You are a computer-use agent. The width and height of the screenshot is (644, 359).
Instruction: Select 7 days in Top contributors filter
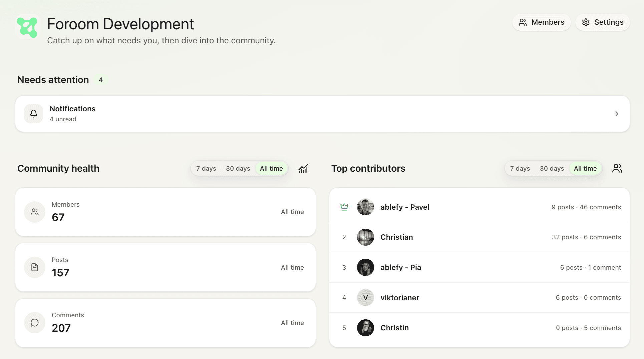pos(520,169)
